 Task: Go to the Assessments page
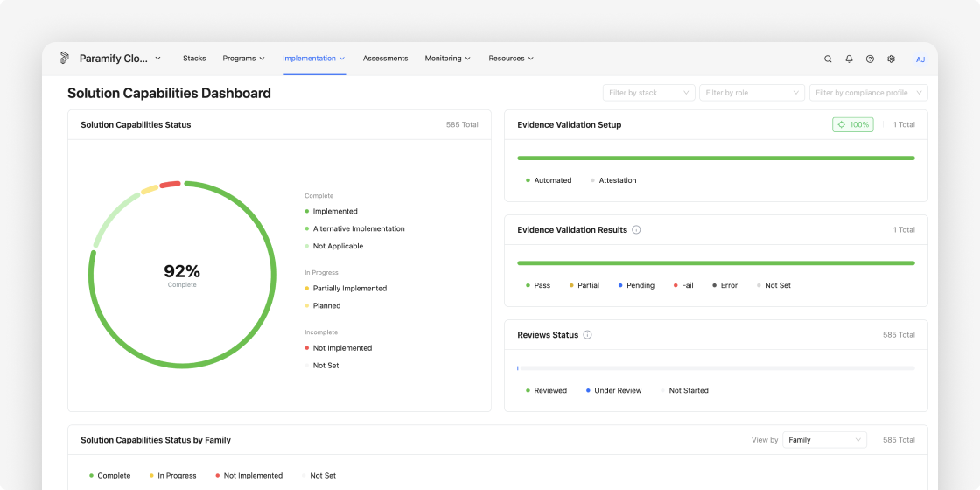[x=385, y=58]
